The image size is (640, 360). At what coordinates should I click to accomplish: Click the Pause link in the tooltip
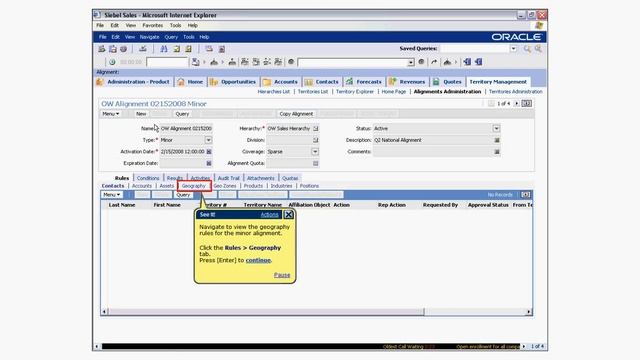(x=282, y=275)
